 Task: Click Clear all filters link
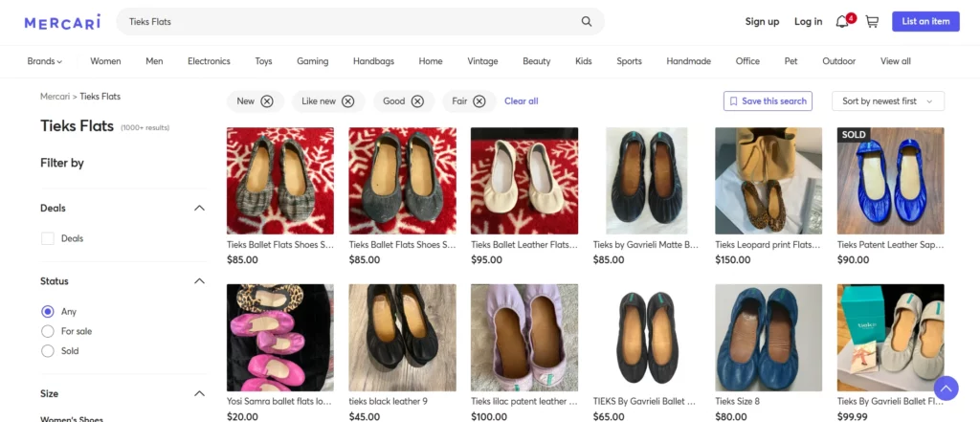tap(522, 101)
